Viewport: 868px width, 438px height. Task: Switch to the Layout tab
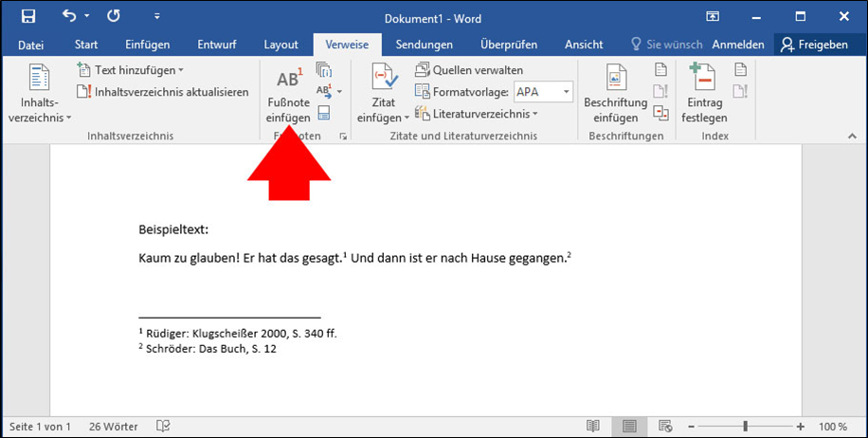click(280, 45)
